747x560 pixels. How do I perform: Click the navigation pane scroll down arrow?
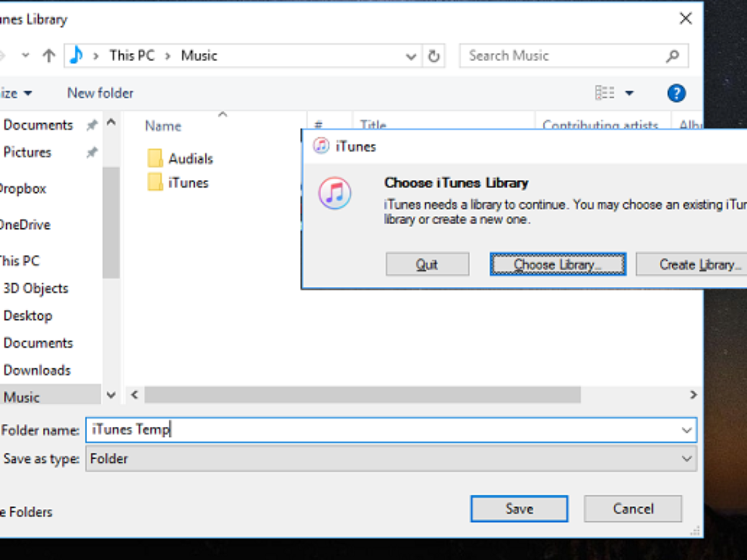pos(111,394)
